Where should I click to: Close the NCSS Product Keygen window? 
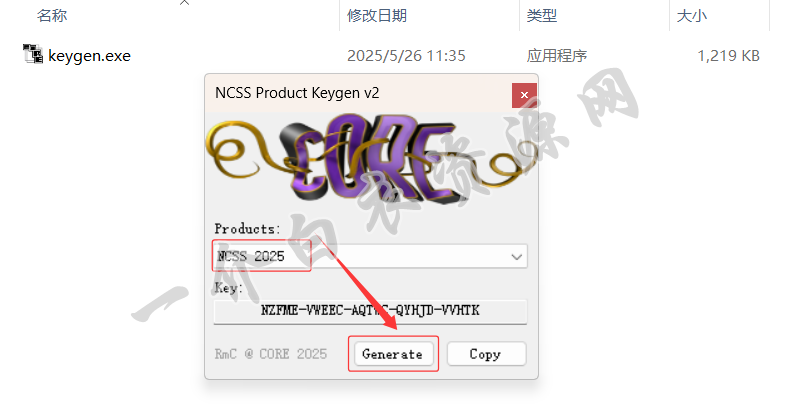pos(524,95)
